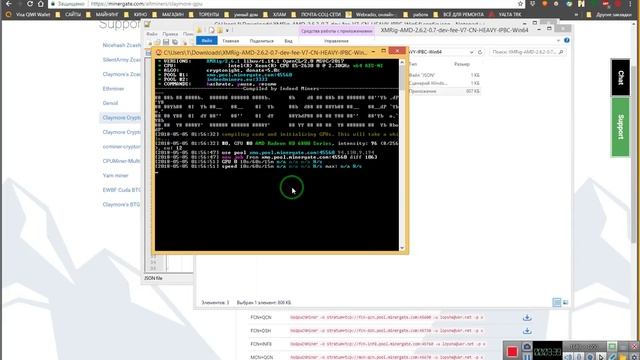Open the YALTA TRK bookmark
The width and height of the screenshot is (640, 360).
505,14
